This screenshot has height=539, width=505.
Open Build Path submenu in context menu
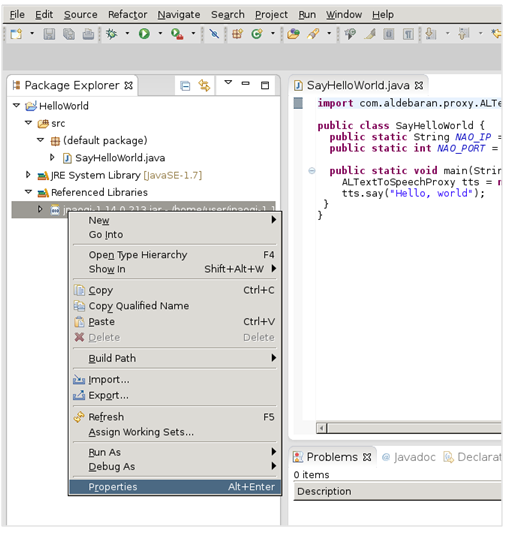tap(175, 359)
